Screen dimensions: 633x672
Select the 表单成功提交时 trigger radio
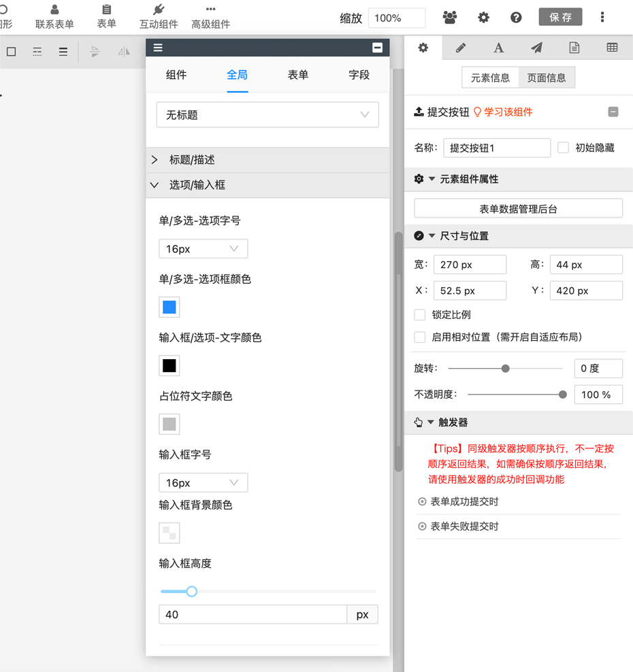(x=423, y=501)
